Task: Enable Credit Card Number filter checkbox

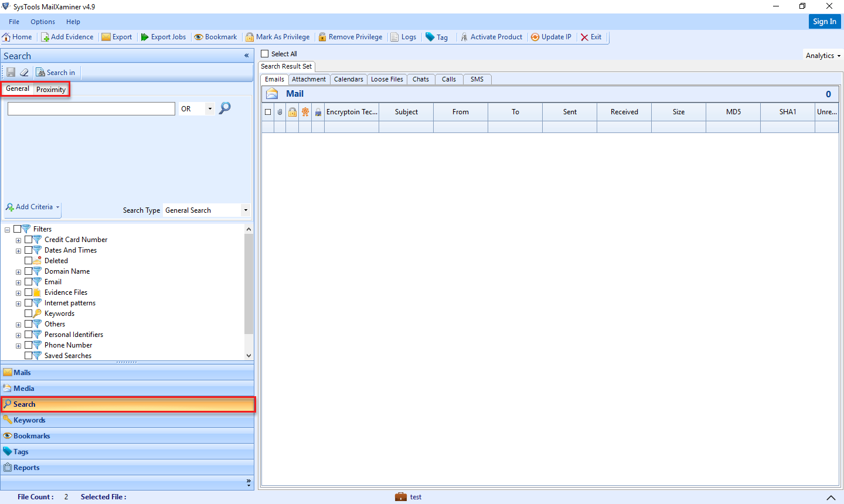Action: tap(28, 239)
